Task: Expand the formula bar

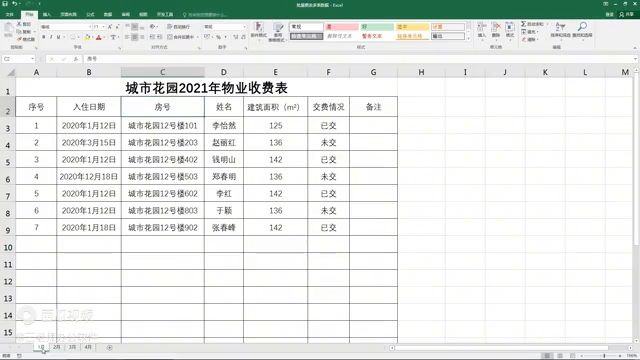Action: tap(635, 59)
